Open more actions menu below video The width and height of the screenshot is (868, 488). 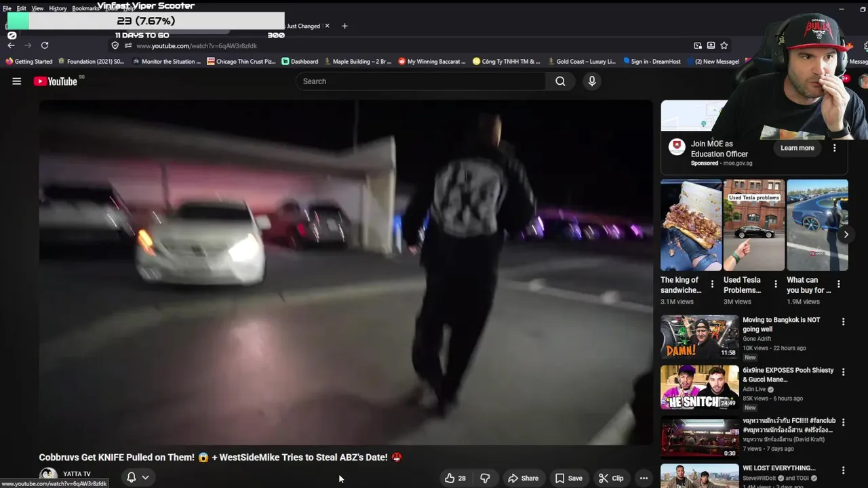(644, 478)
